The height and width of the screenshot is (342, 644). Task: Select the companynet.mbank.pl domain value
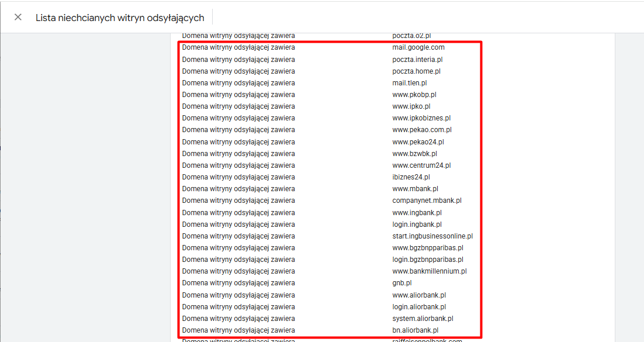click(427, 201)
